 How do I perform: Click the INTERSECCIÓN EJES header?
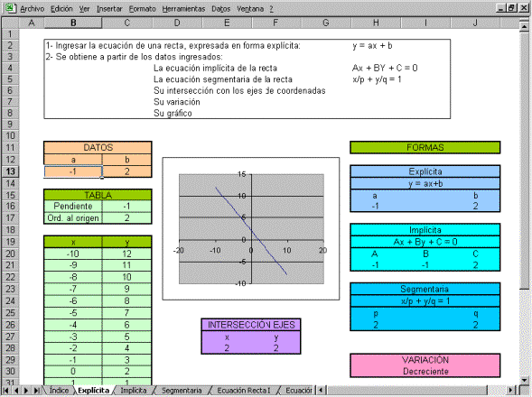pos(251,325)
